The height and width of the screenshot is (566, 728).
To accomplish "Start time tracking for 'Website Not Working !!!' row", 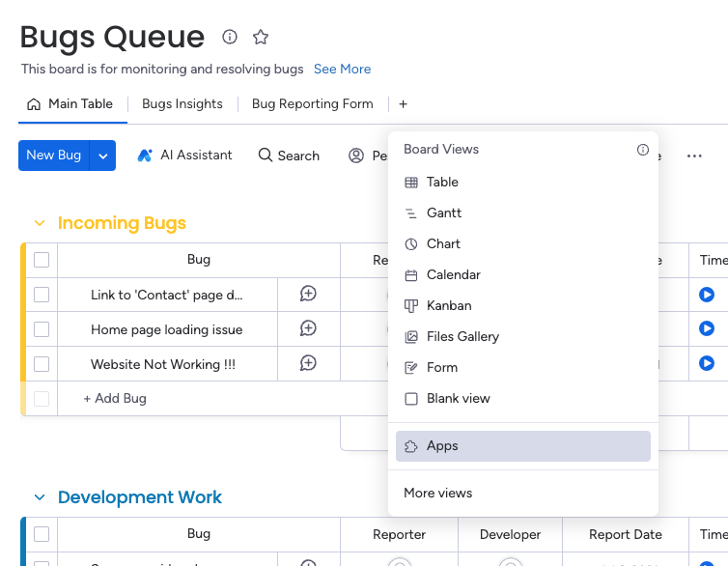I will click(707, 363).
